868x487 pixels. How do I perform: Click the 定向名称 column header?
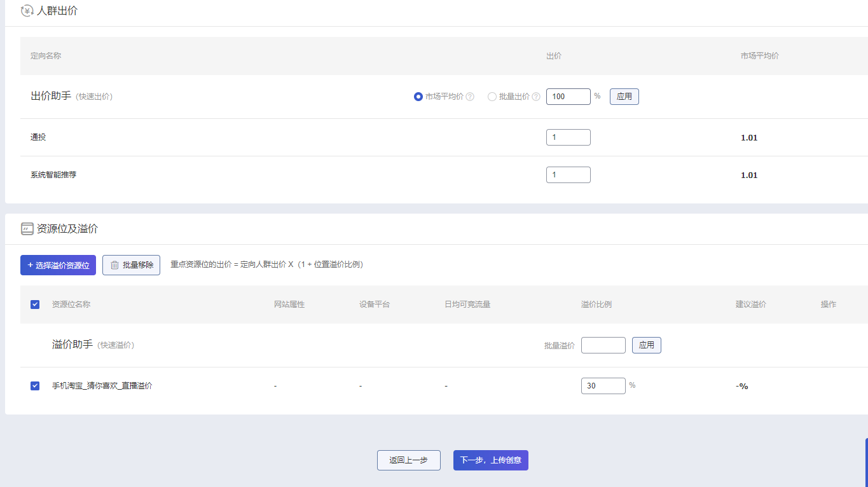tap(46, 56)
